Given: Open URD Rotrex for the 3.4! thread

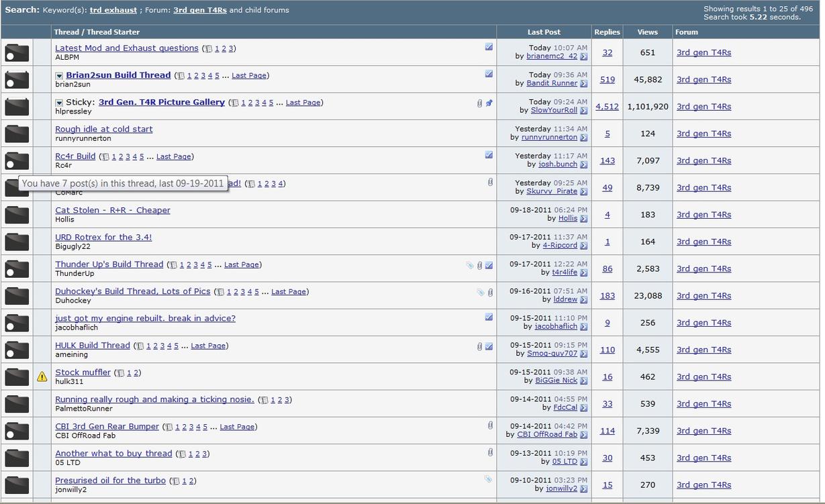Looking at the screenshot, I should tap(103, 237).
